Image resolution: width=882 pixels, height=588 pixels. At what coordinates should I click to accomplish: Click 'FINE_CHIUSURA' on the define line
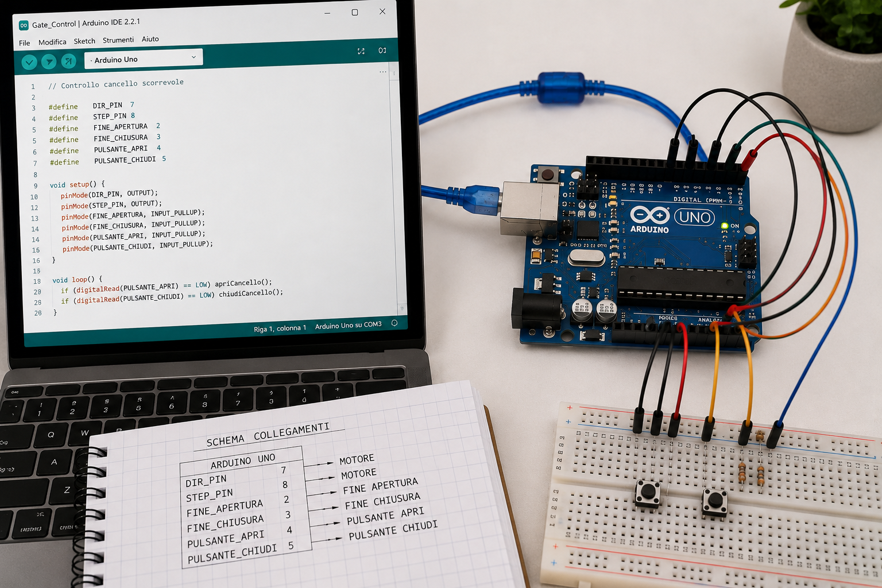(x=121, y=138)
